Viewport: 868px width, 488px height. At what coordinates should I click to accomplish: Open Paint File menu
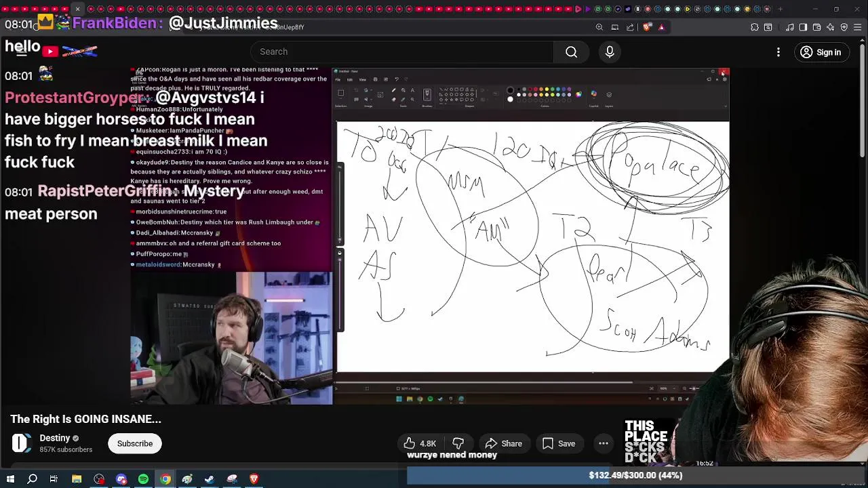[338, 79]
